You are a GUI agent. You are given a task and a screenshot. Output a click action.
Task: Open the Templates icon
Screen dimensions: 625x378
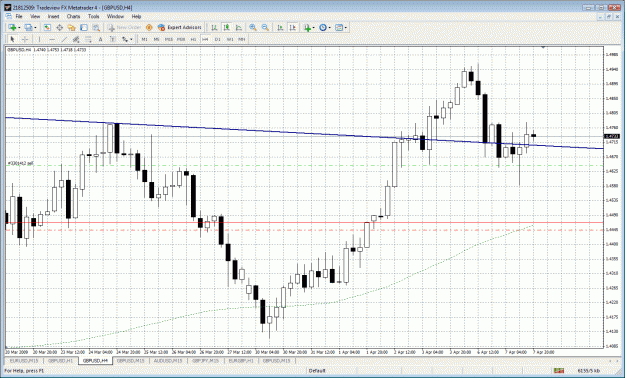339,28
